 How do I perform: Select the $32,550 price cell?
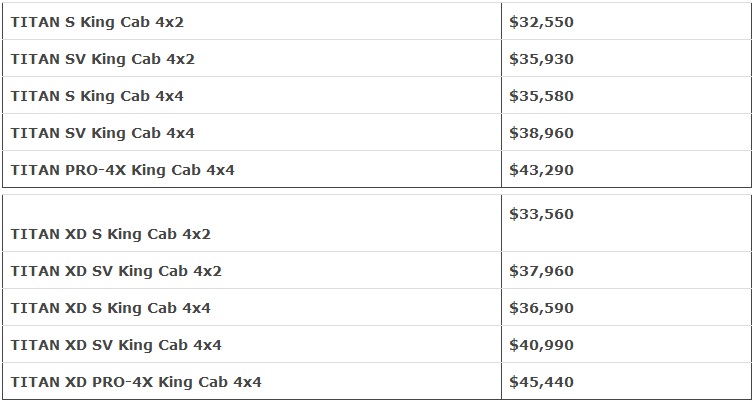[541, 22]
